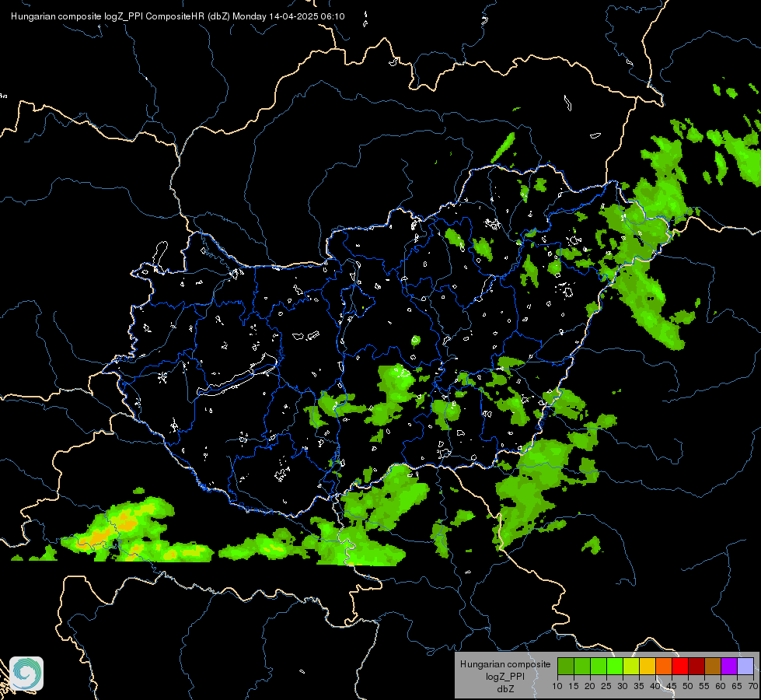
Task: Click the legend label 'Hungarian composite'
Action: point(505,664)
